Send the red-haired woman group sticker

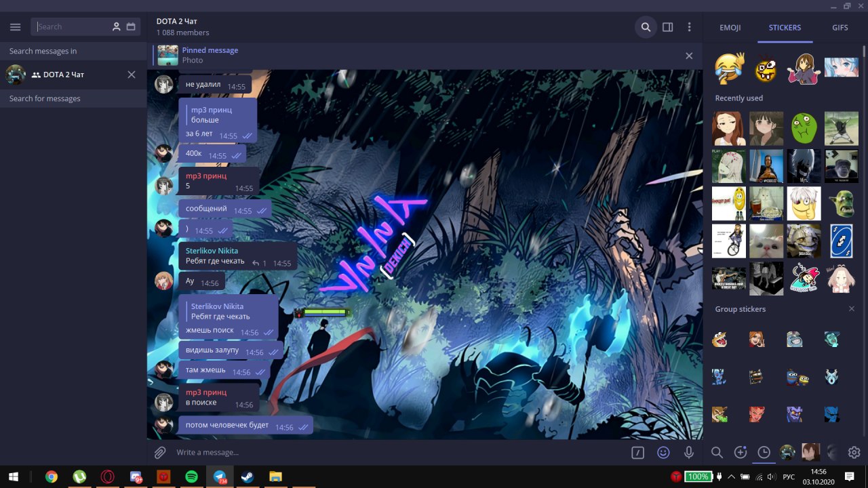(757, 339)
